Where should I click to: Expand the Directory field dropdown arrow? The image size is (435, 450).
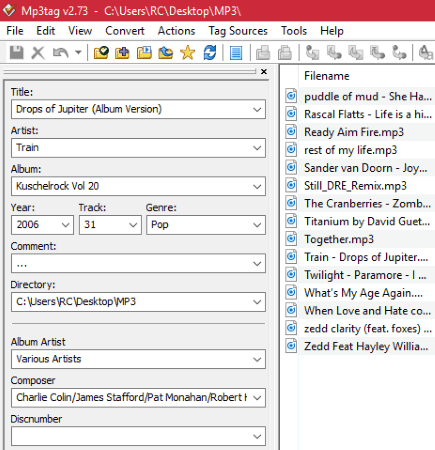[x=257, y=302]
